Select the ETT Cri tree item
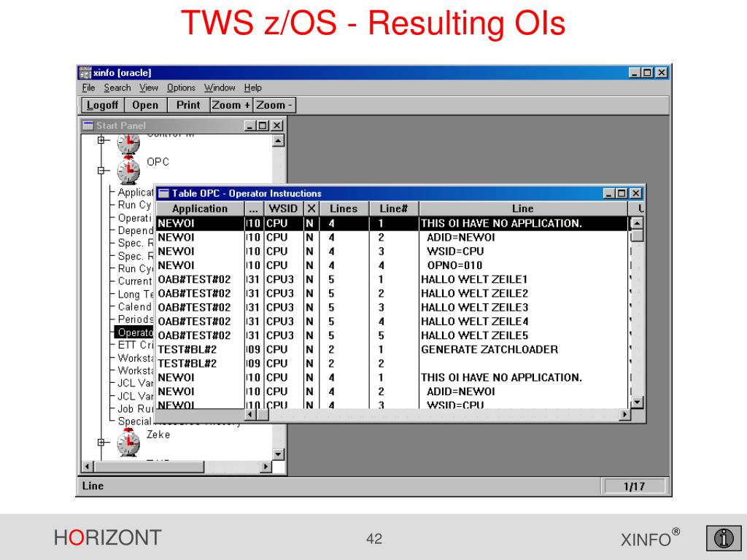 [x=135, y=345]
